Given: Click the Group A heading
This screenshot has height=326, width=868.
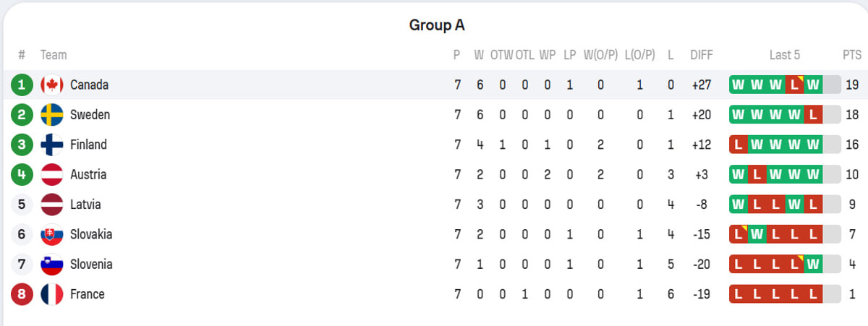Looking at the screenshot, I should [437, 25].
